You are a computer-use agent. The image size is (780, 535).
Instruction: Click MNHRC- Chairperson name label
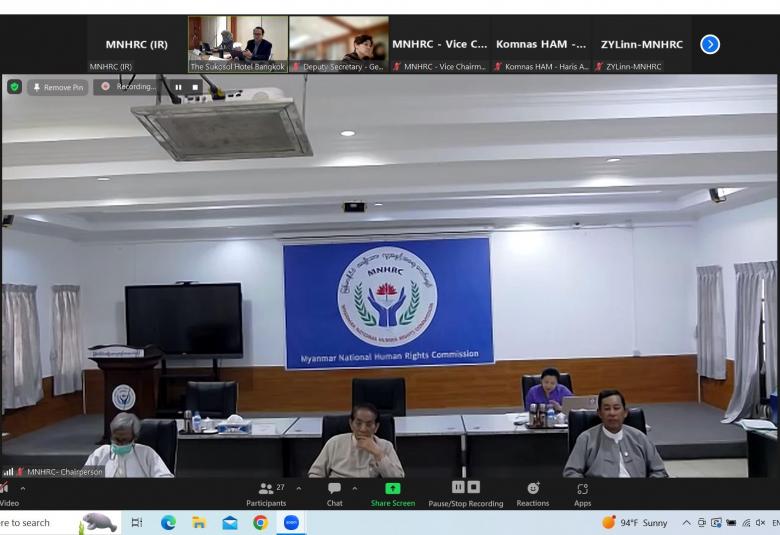pos(65,472)
